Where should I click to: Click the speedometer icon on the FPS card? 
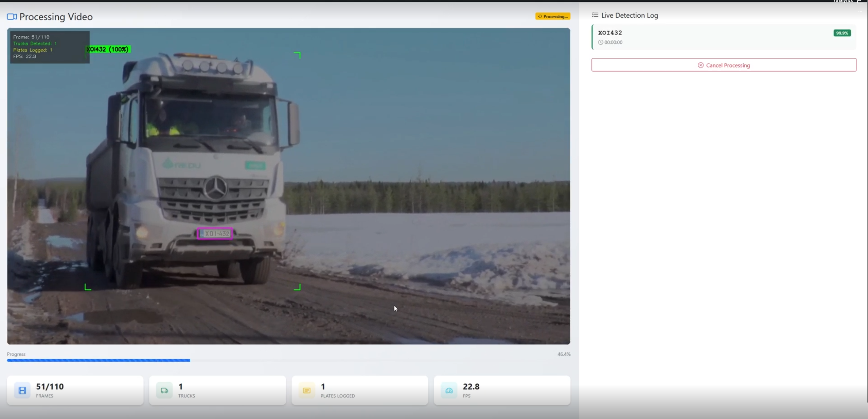(448, 390)
